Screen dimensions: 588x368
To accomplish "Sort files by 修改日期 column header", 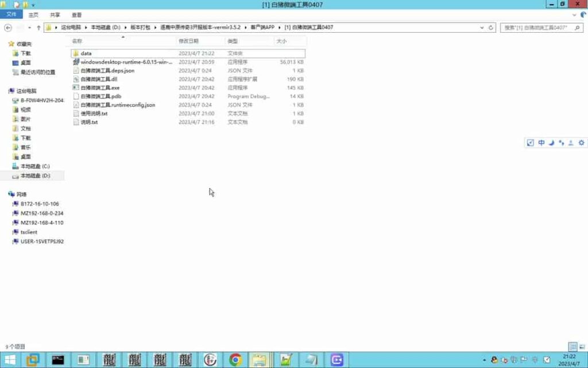I will [x=188, y=41].
